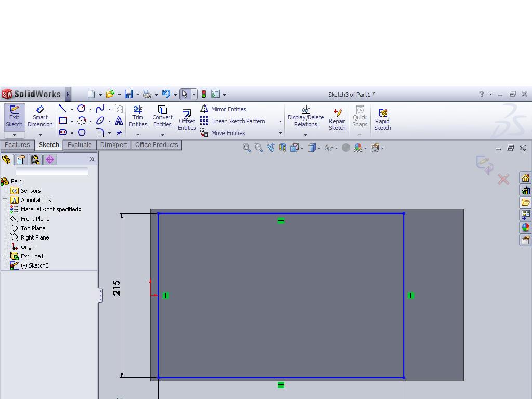Open the File Explorer pane
The height and width of the screenshot is (399, 532).
click(525, 203)
